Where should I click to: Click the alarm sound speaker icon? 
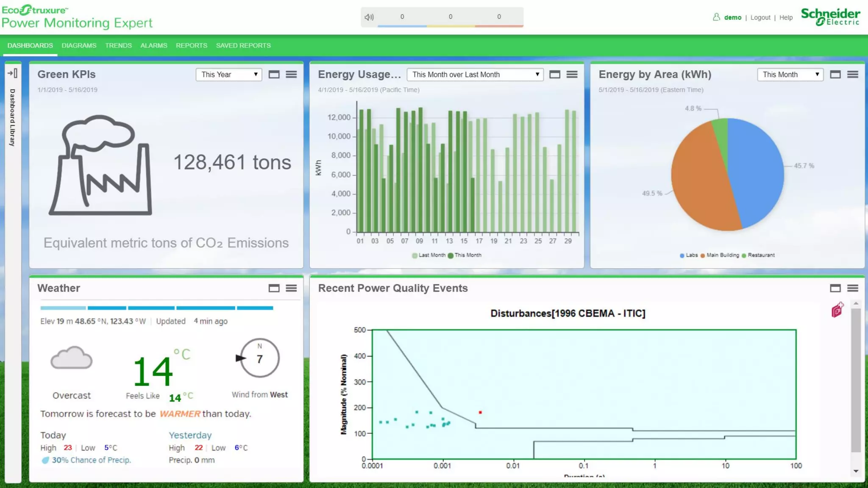pos(369,17)
